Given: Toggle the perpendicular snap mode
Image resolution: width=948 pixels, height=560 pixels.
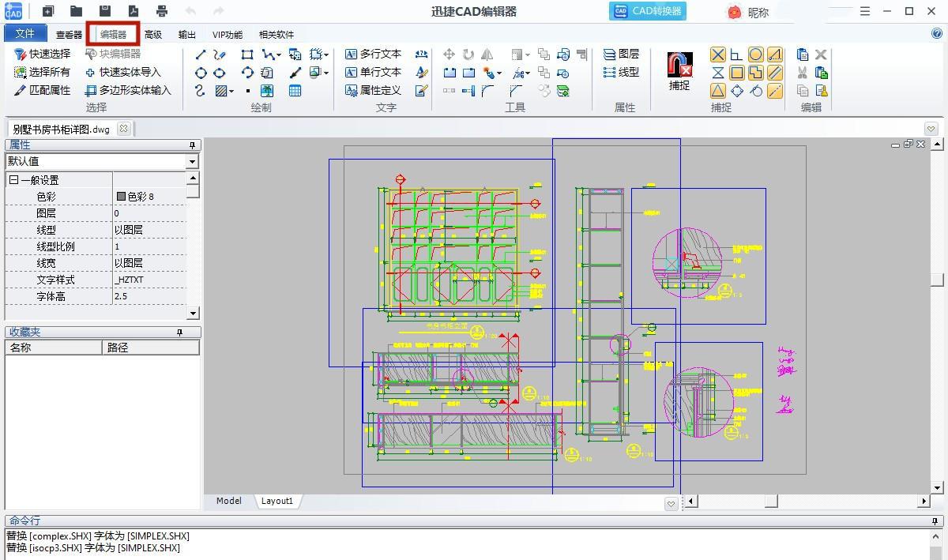Looking at the screenshot, I should pos(736,54).
